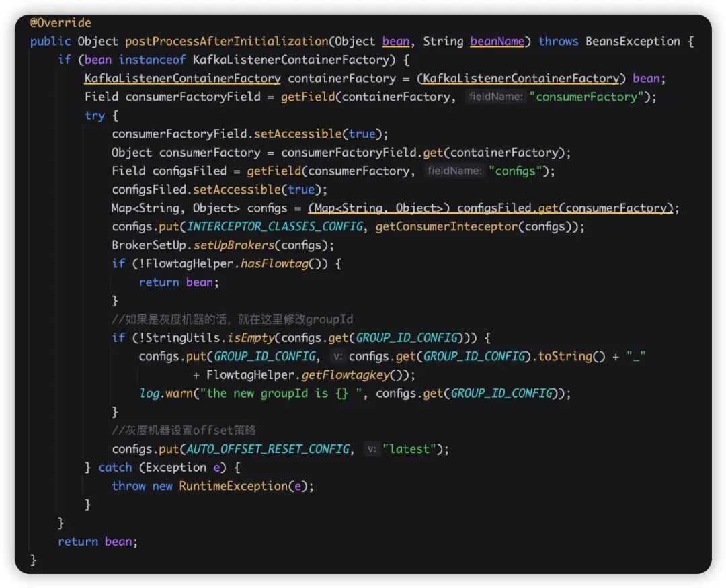Click the hasFlowtag method call

point(274,263)
